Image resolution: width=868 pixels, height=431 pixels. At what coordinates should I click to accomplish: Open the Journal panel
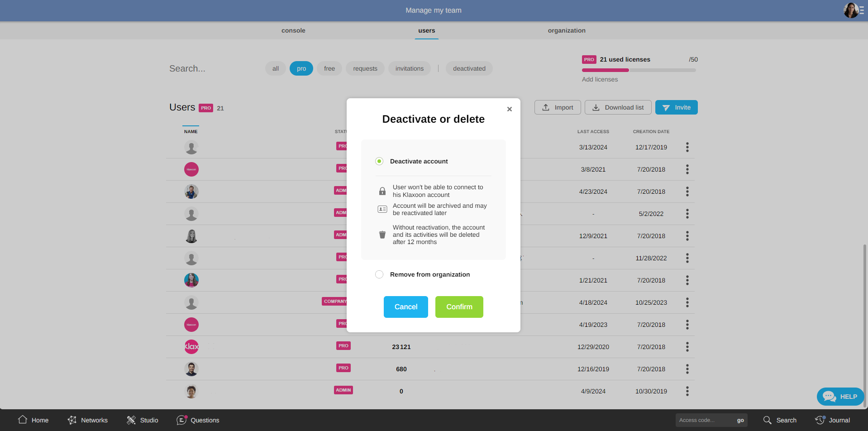tap(832, 420)
